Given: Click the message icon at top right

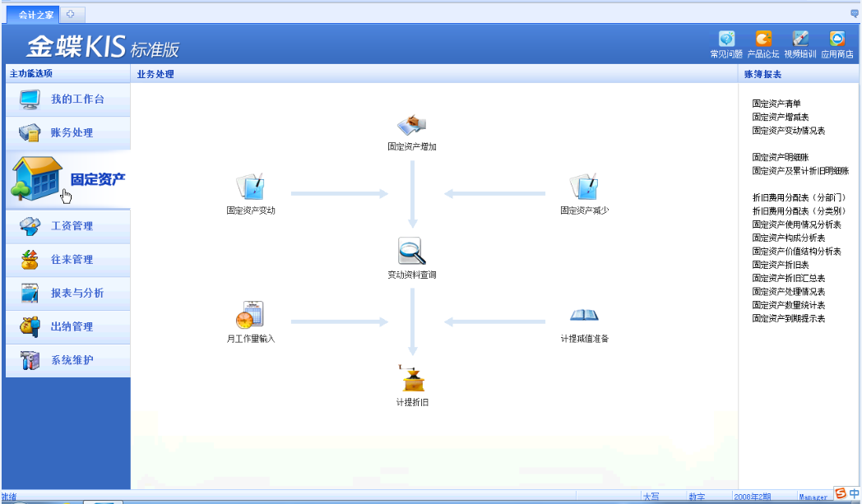Looking at the screenshot, I should pyautogui.click(x=855, y=13).
